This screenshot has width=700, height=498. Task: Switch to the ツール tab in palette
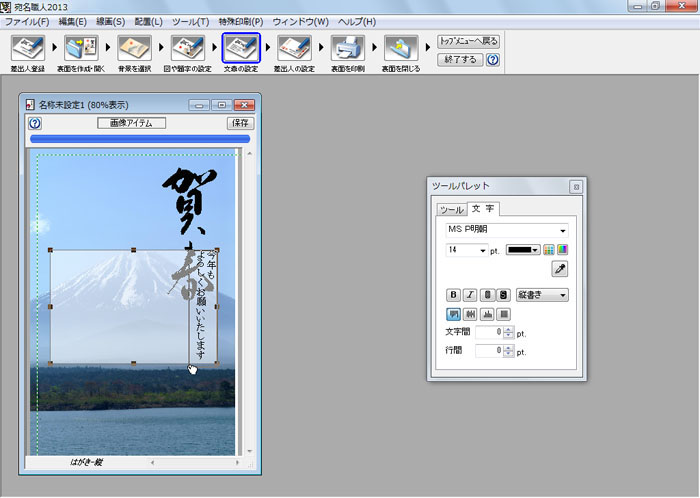(451, 210)
